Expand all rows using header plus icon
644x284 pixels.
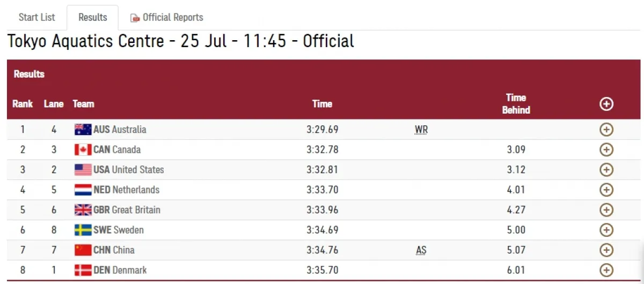coord(606,104)
